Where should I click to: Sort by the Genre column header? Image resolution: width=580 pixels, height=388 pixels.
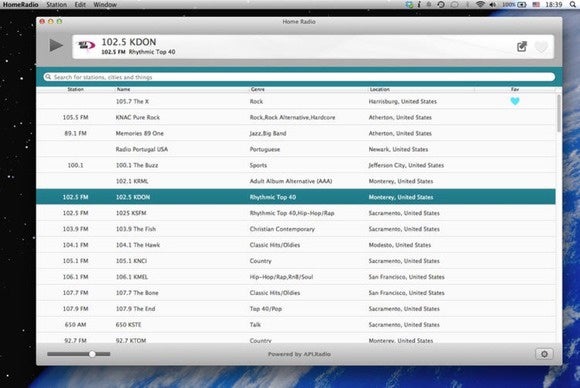click(x=258, y=89)
